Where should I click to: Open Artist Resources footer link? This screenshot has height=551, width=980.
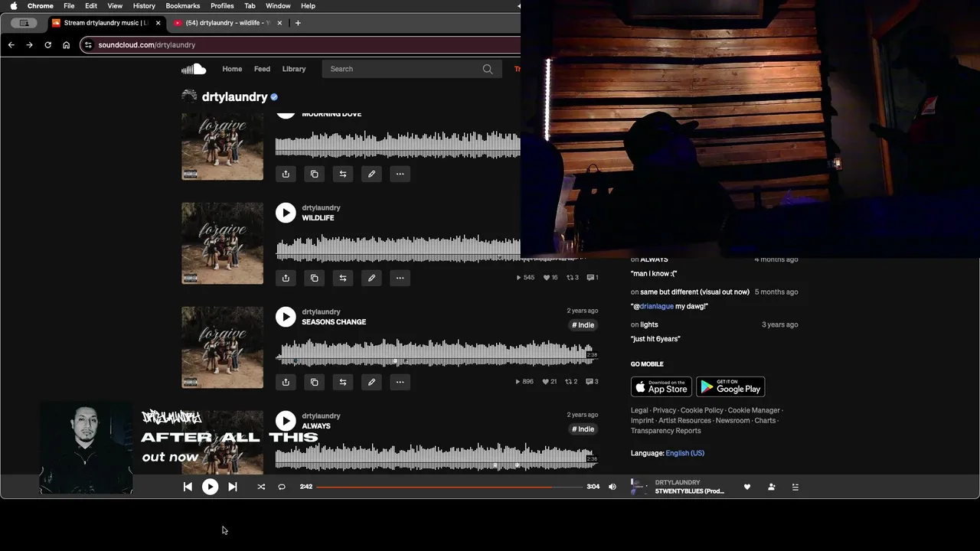click(684, 421)
